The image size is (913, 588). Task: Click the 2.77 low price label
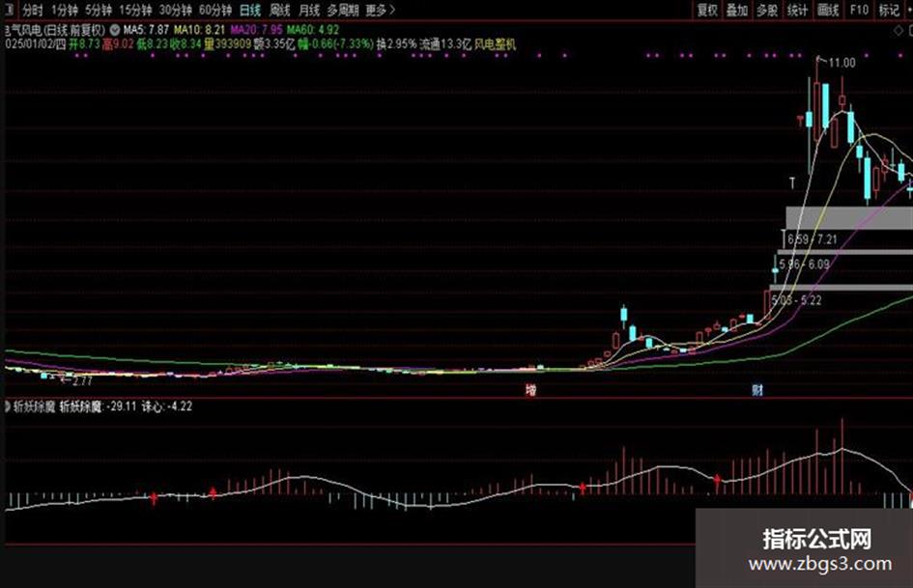pos(81,380)
